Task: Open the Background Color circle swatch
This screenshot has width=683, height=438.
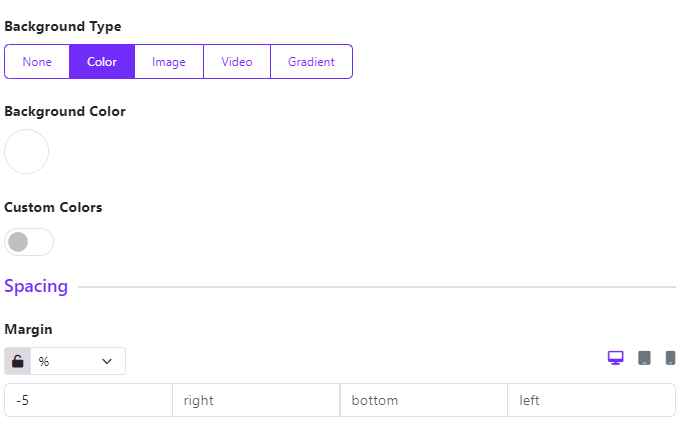Action: (27, 152)
